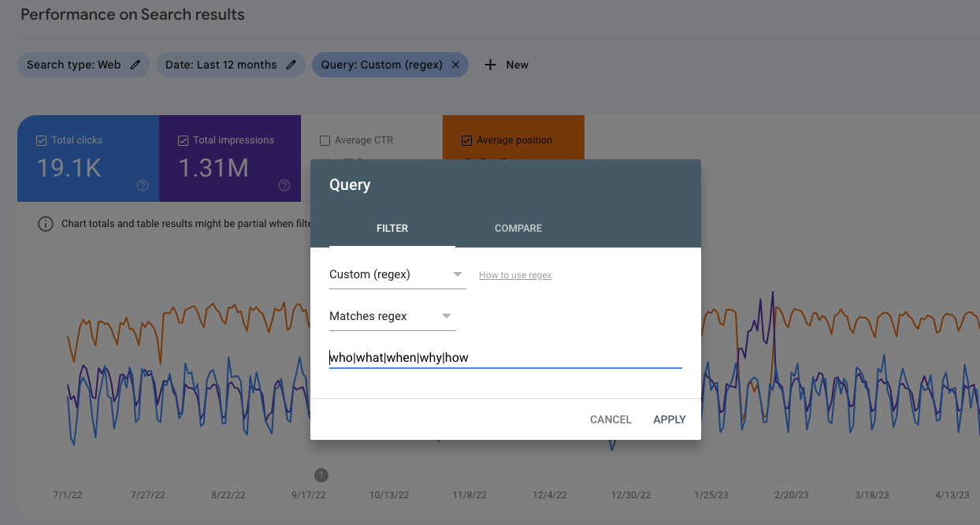Image resolution: width=980 pixels, height=525 pixels.
Task: Expand Matches regex dropdown
Action: [392, 316]
